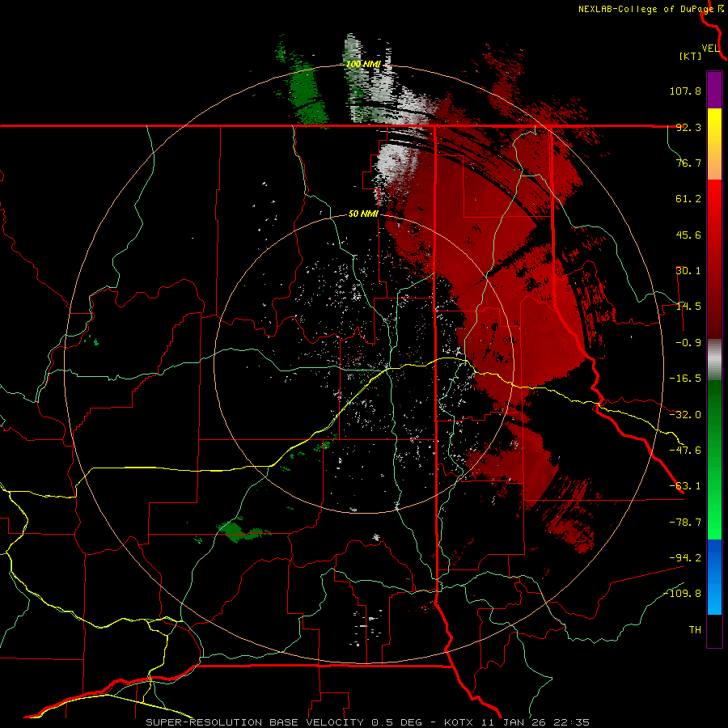This screenshot has width=728, height=728.
Task: Click the TH legend label
Action: pyautogui.click(x=695, y=630)
